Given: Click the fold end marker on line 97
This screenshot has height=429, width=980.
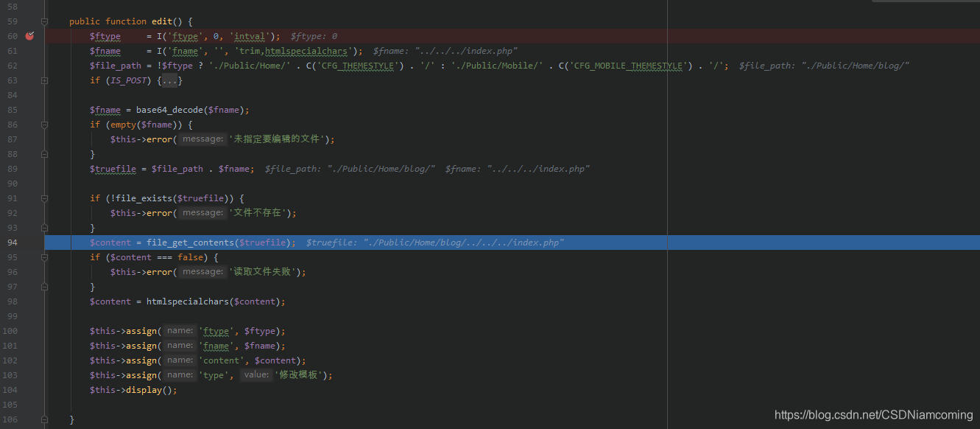Looking at the screenshot, I should click(x=45, y=287).
